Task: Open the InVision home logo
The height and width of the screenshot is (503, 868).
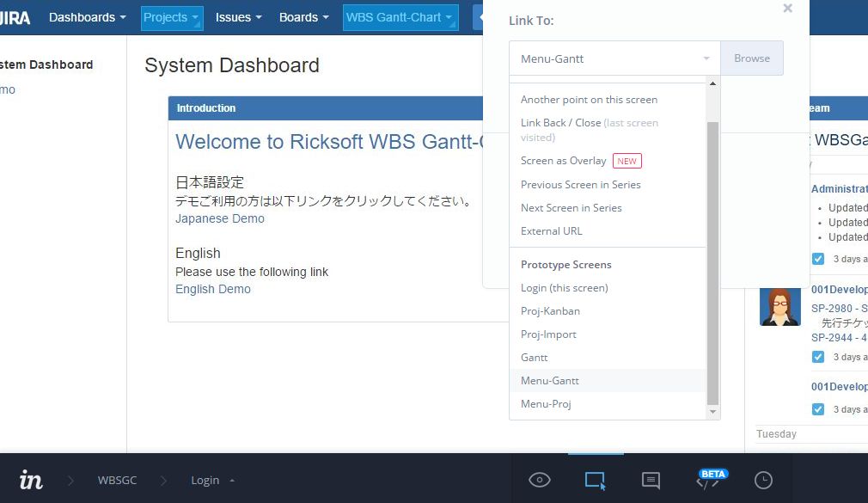Action: [31, 480]
